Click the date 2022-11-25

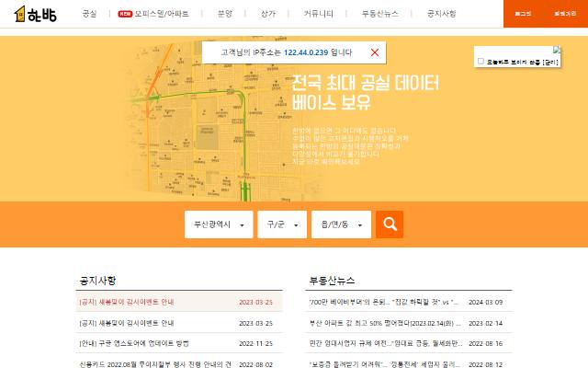pyautogui.click(x=255, y=343)
